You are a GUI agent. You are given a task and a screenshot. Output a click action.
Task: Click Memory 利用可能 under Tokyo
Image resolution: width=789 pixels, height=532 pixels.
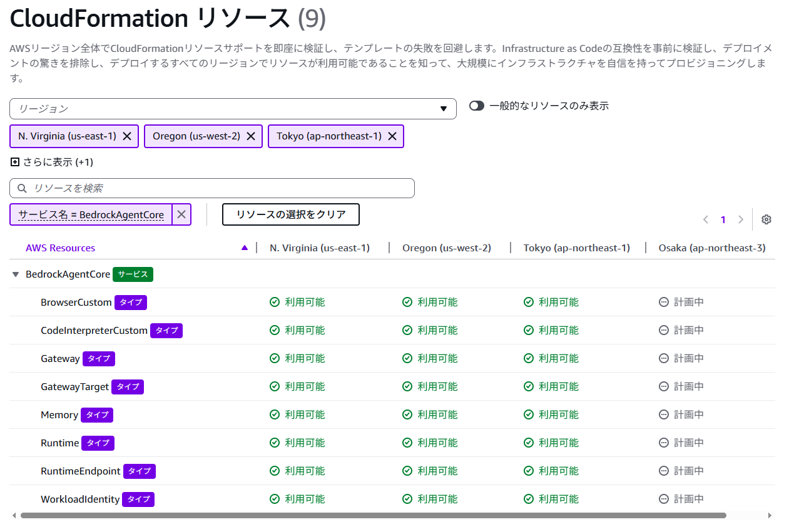pos(551,414)
